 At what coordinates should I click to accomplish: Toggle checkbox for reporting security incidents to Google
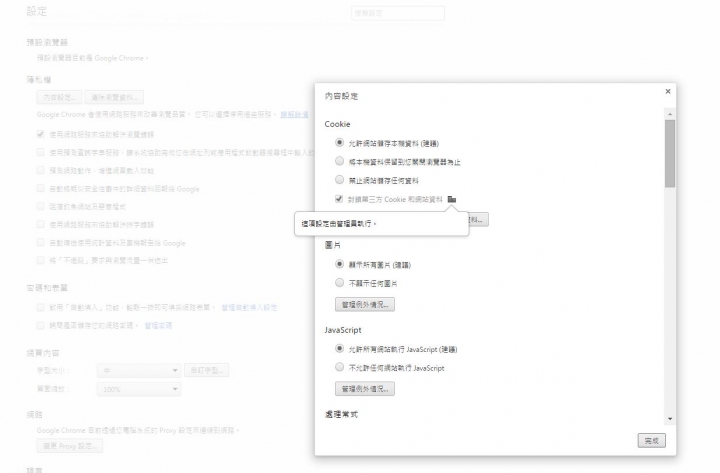click(x=40, y=188)
